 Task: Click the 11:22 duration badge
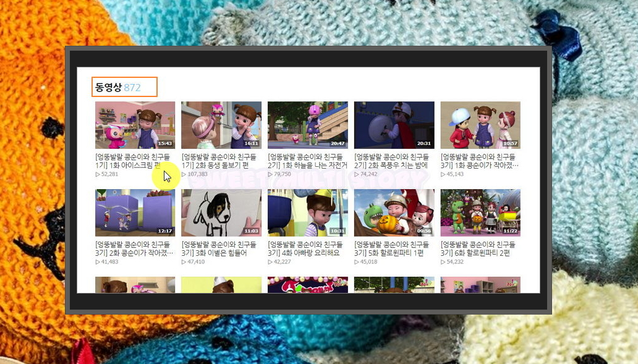[x=510, y=231]
